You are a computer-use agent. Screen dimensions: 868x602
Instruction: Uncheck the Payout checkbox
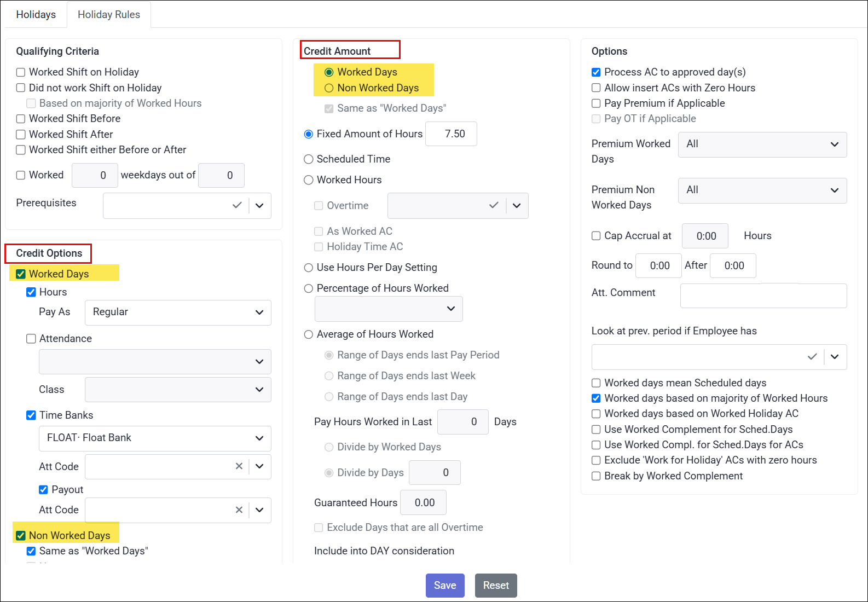point(43,490)
